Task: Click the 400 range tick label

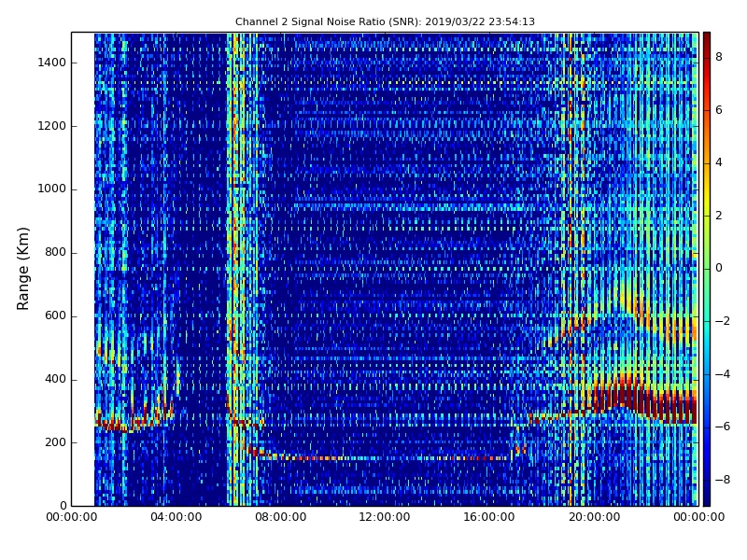Action: [x=55, y=379]
